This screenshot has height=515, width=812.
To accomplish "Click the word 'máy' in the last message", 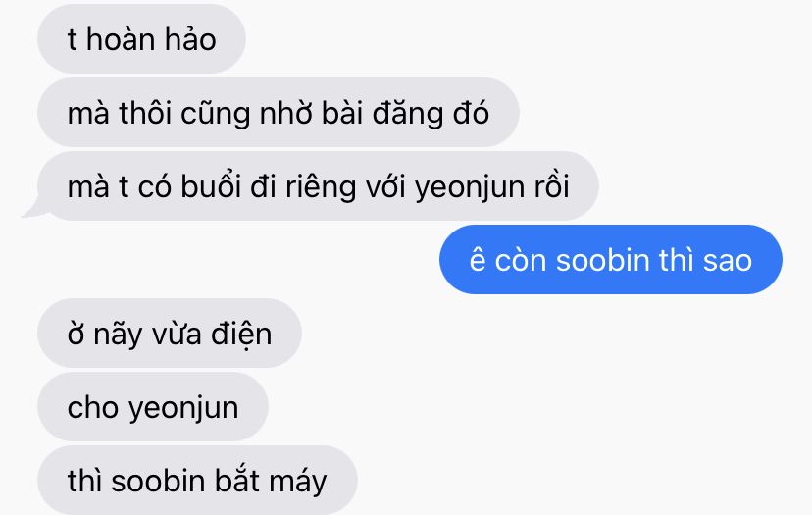I will (298, 483).
